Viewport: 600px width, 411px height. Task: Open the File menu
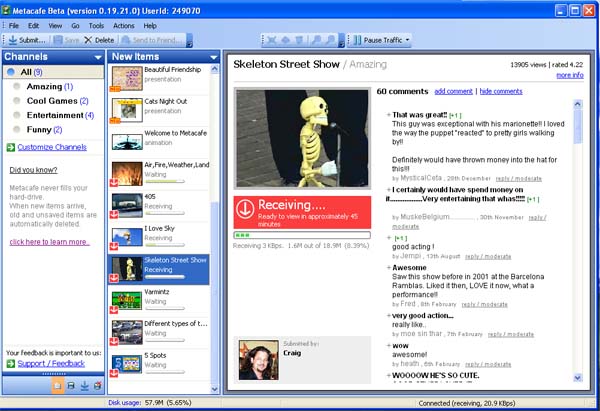pos(13,26)
